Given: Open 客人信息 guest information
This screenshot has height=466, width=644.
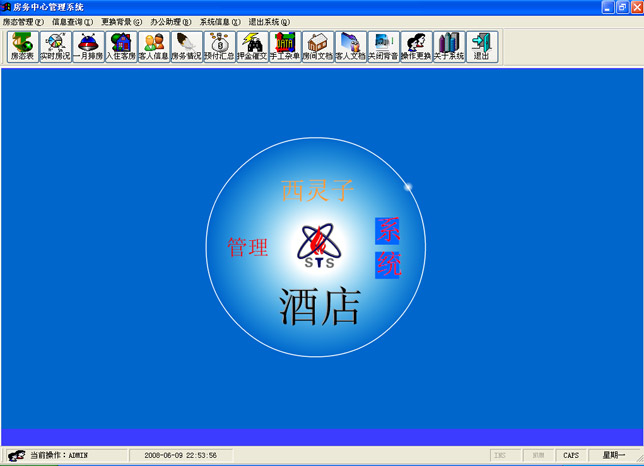Looking at the screenshot, I should tap(153, 46).
